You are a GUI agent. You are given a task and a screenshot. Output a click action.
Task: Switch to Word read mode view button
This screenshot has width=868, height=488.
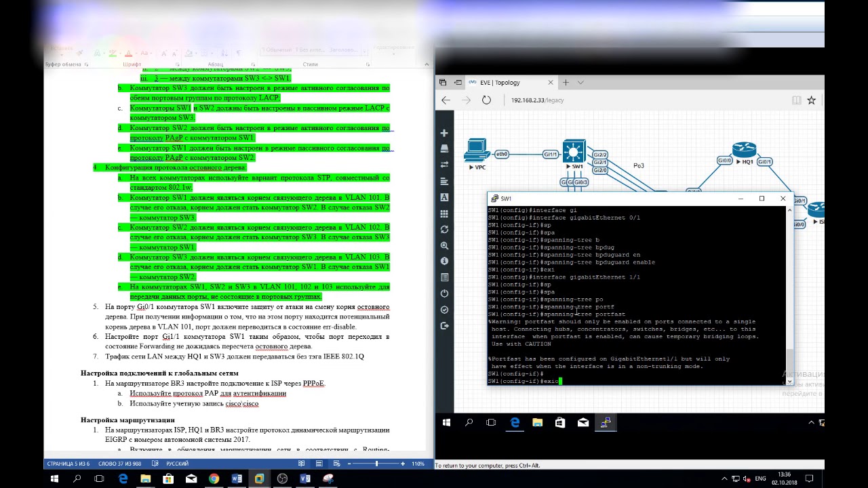pyautogui.click(x=302, y=464)
